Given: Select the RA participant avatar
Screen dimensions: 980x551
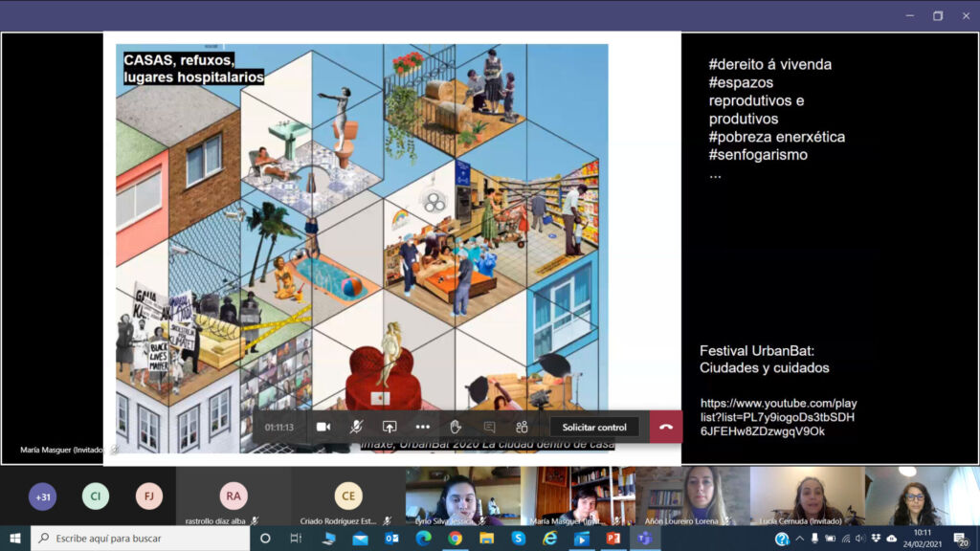Looking at the screenshot, I should click(x=234, y=496).
